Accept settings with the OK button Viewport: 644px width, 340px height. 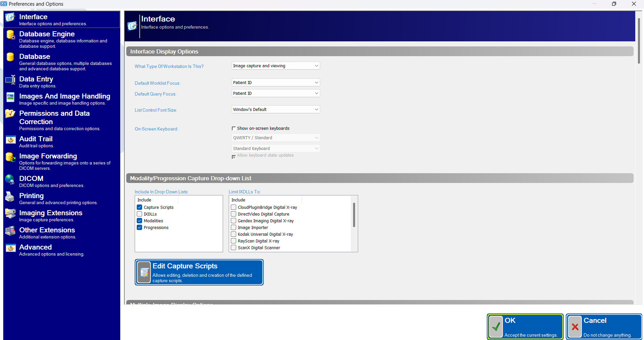click(525, 327)
